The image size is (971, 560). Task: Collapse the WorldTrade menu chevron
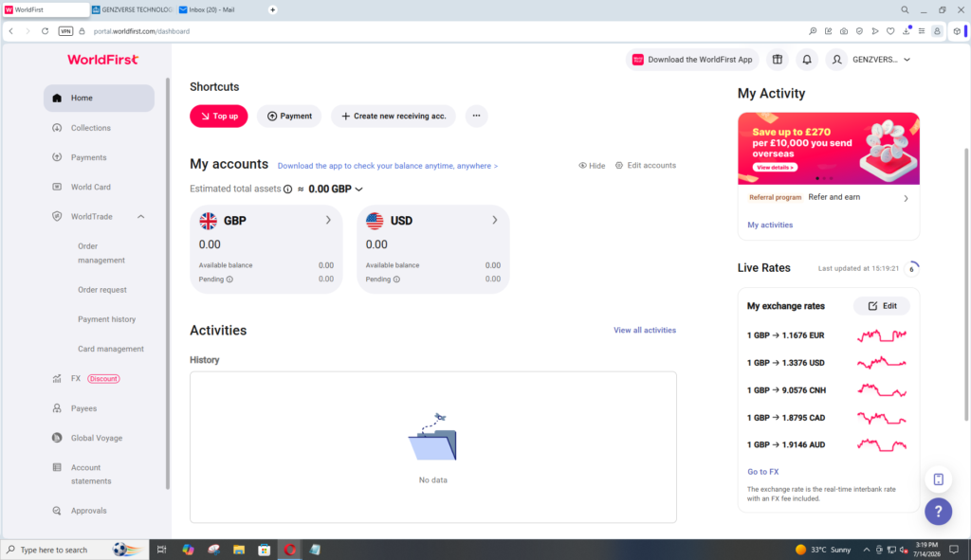tap(140, 217)
